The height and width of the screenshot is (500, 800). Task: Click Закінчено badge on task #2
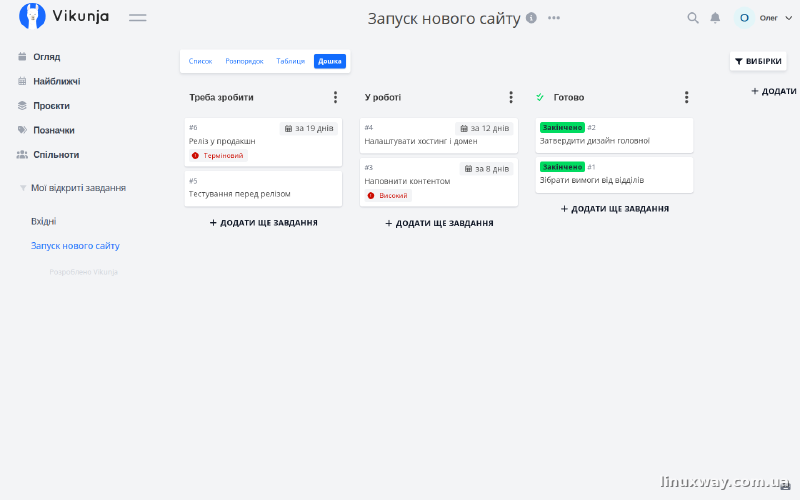click(x=562, y=128)
